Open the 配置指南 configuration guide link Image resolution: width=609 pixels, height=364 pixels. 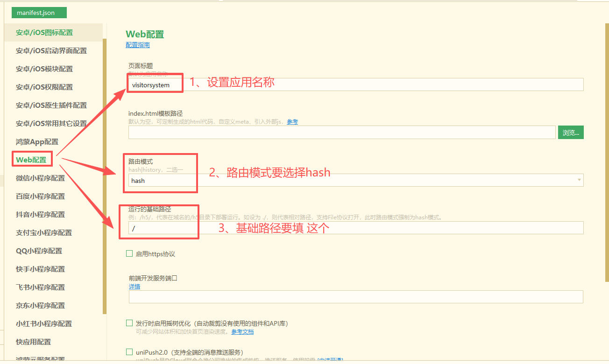pos(137,44)
